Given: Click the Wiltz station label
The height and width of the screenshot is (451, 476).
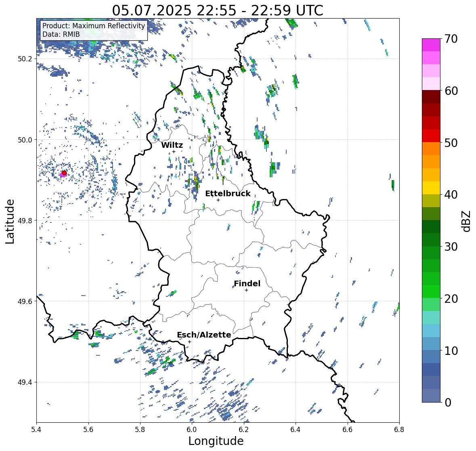Looking at the screenshot, I should (172, 145).
